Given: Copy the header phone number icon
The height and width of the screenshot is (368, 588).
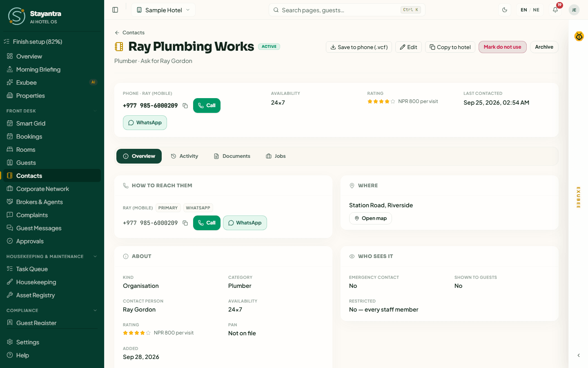Looking at the screenshot, I should 185,105.
